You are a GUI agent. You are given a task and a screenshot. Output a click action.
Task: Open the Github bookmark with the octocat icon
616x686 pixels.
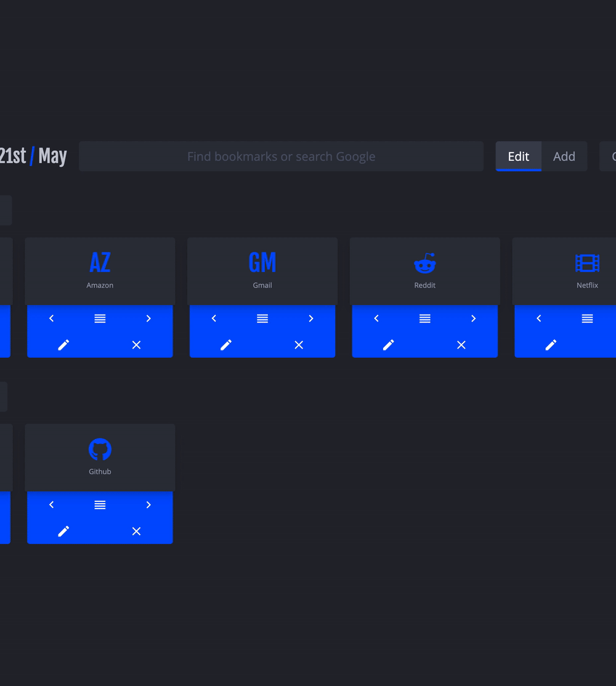pos(100,458)
